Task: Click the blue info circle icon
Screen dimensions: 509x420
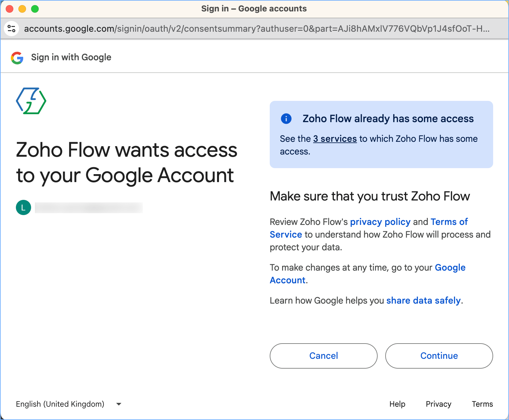Action: point(286,119)
